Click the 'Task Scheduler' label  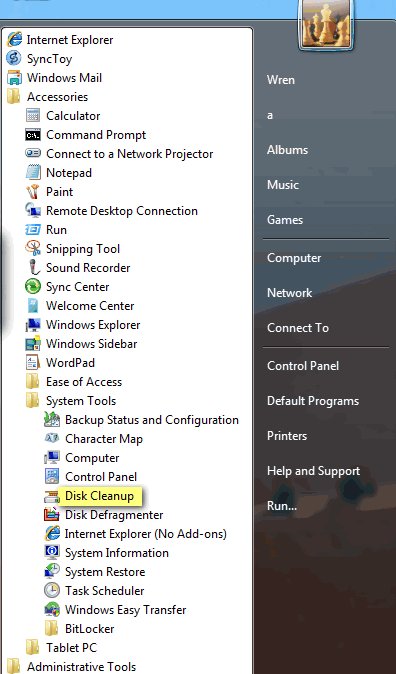(104, 590)
